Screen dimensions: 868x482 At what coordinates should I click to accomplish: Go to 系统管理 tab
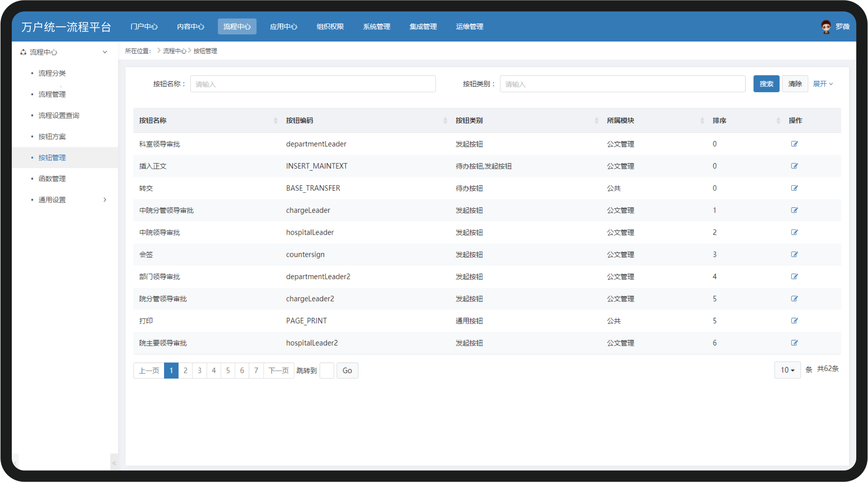[377, 27]
